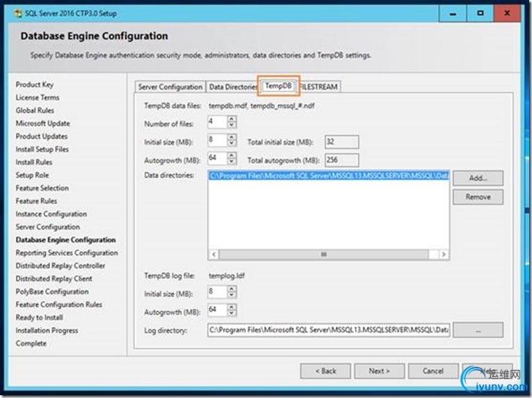Click the Setup Role step
Screen dimensions: 532x398
tap(32, 175)
